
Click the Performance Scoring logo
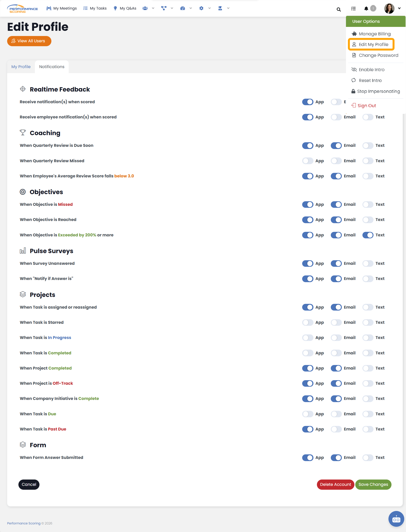[23, 9]
